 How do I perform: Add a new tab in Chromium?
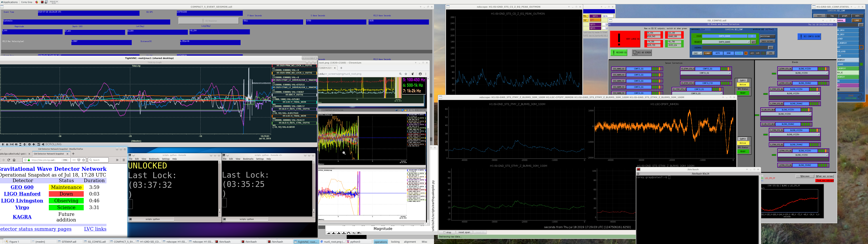(x=341, y=68)
